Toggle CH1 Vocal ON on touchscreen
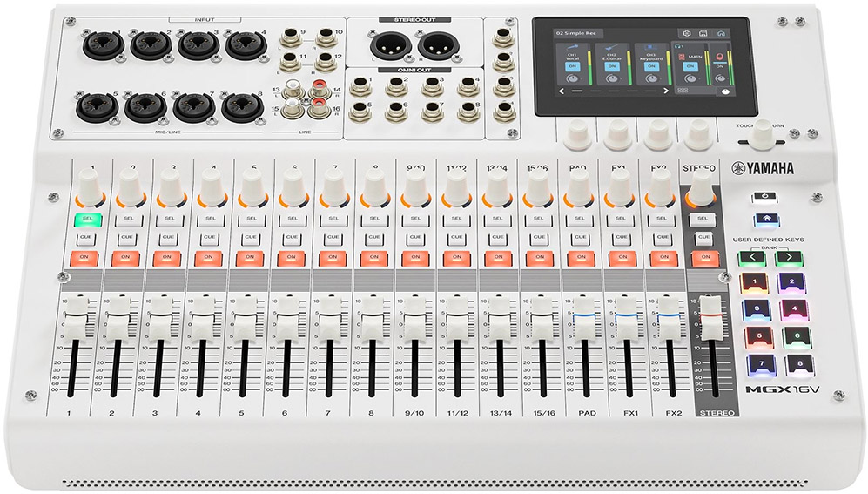The width and height of the screenshot is (868, 494). pos(573,66)
